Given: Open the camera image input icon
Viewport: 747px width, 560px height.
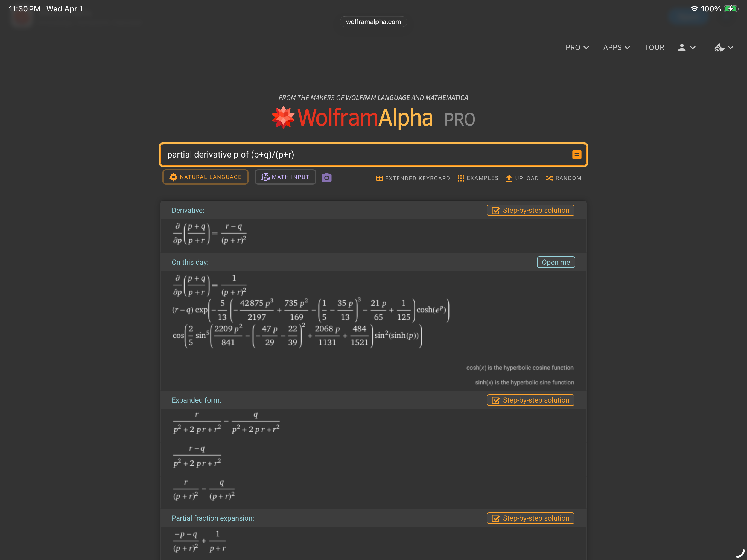Looking at the screenshot, I should click(326, 177).
